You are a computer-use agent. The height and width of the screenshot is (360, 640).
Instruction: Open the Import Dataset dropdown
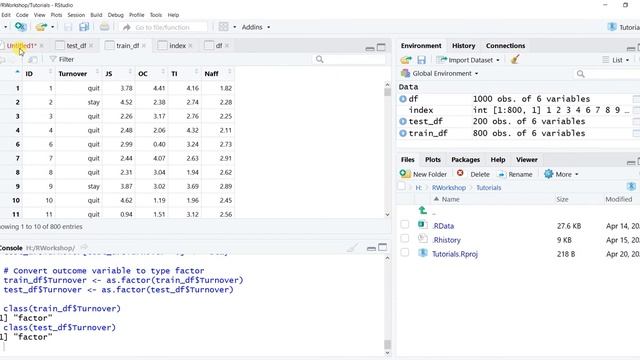(468, 60)
